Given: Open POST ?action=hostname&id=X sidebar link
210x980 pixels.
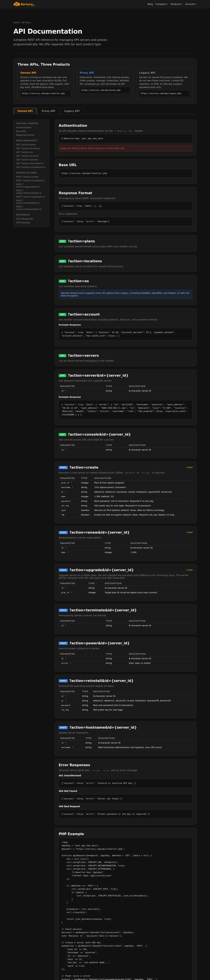Looking at the screenshot, I should (29, 208).
